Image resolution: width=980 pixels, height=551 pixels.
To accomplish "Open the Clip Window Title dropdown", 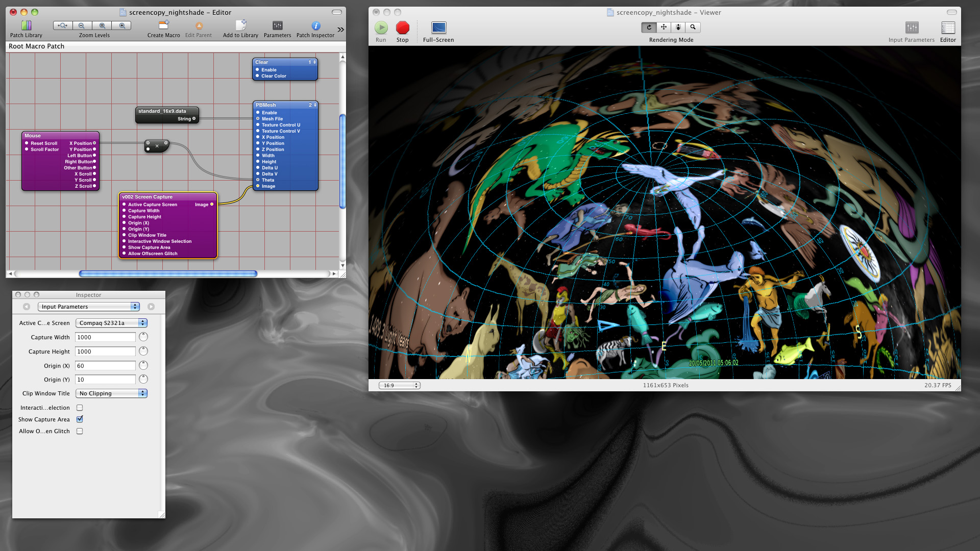I will tap(111, 393).
